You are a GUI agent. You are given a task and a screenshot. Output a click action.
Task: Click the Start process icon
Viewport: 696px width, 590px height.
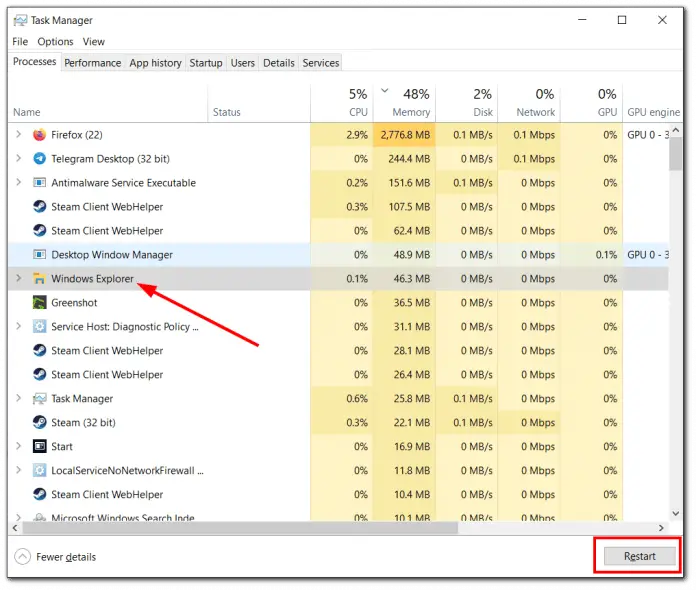[40, 446]
